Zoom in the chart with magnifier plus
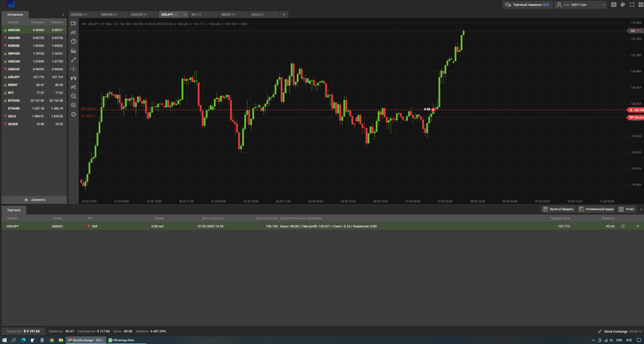Viewport: 644px width, 344px height. (73, 105)
